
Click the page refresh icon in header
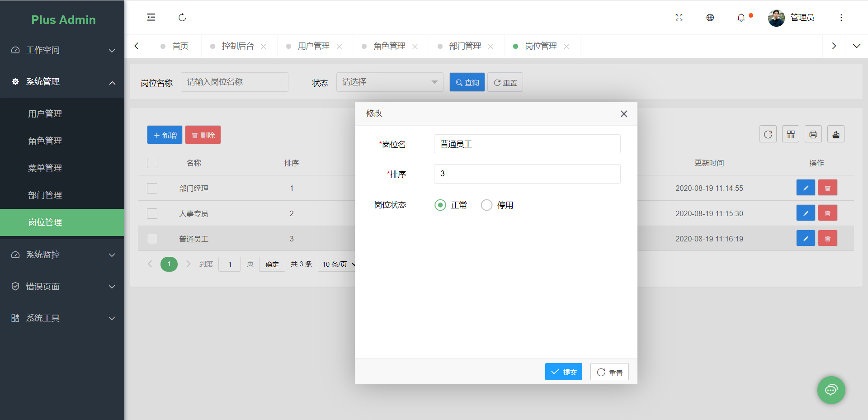182,17
